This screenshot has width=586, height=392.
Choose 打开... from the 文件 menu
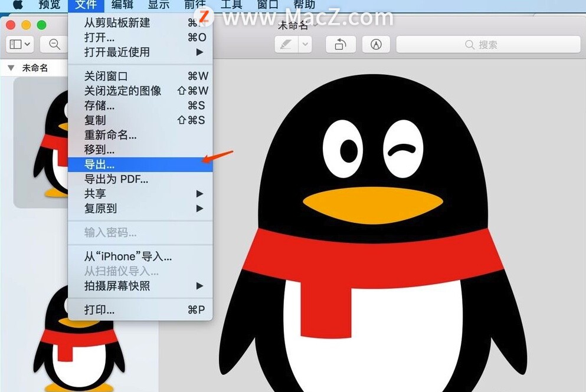(x=140, y=37)
